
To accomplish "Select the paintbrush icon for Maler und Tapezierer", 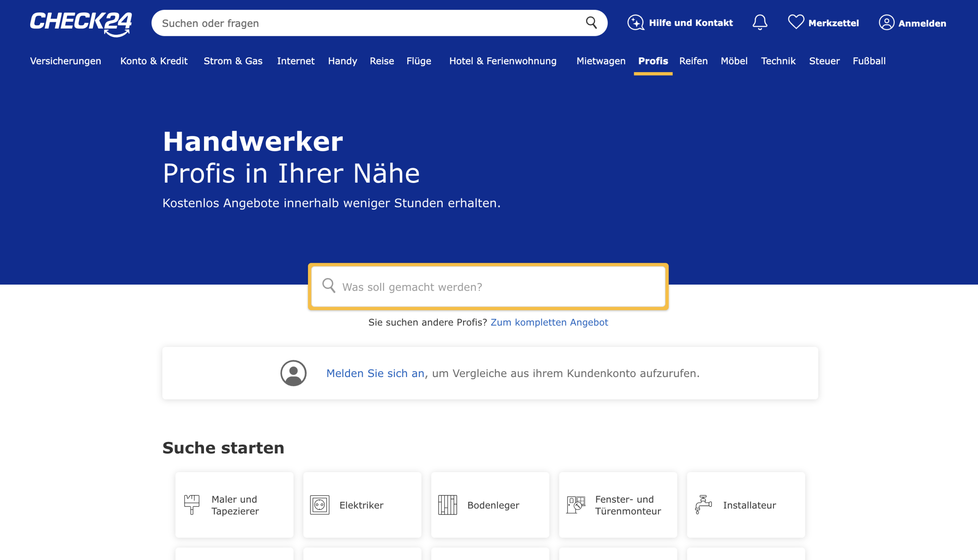I will pos(191,505).
